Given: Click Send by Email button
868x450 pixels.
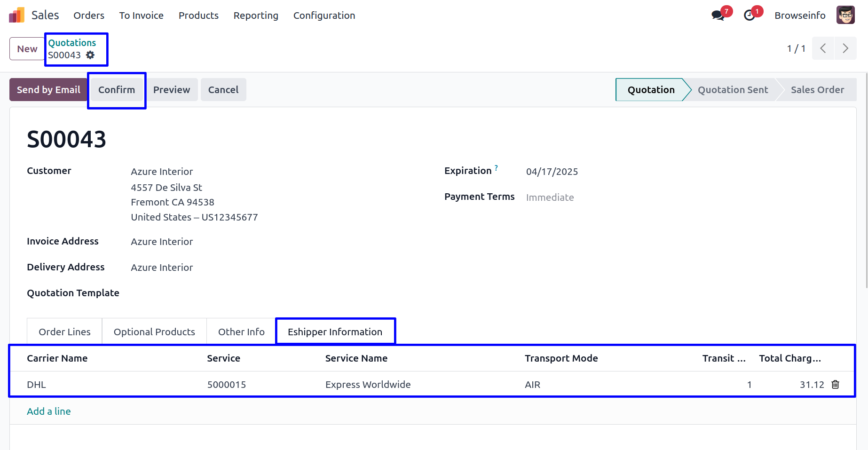Looking at the screenshot, I should point(48,90).
